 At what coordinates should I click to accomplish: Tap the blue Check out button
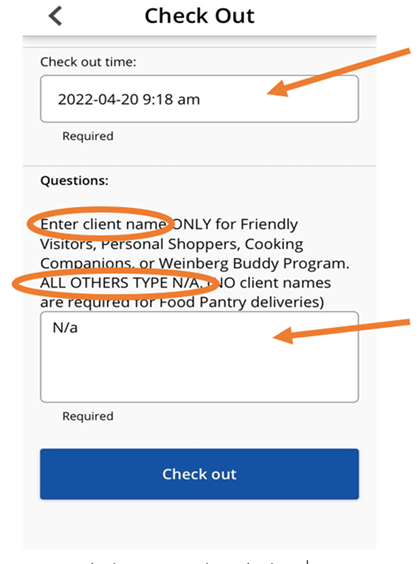pos(199,474)
